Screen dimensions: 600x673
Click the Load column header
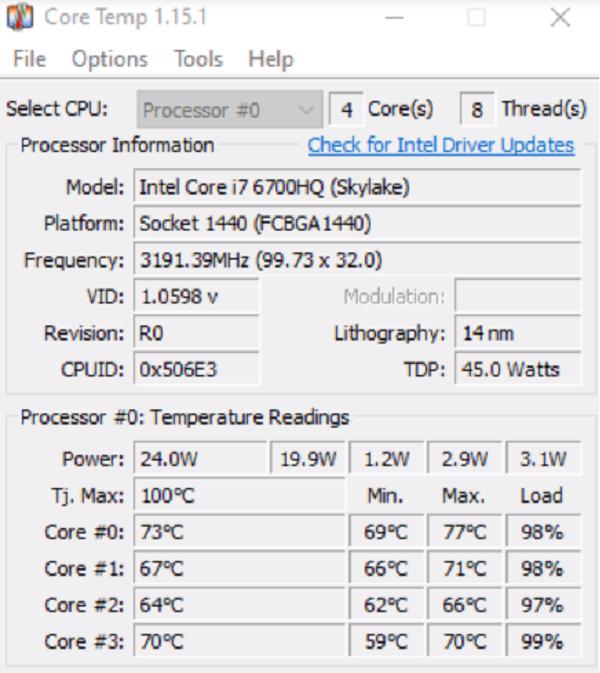[x=542, y=496]
